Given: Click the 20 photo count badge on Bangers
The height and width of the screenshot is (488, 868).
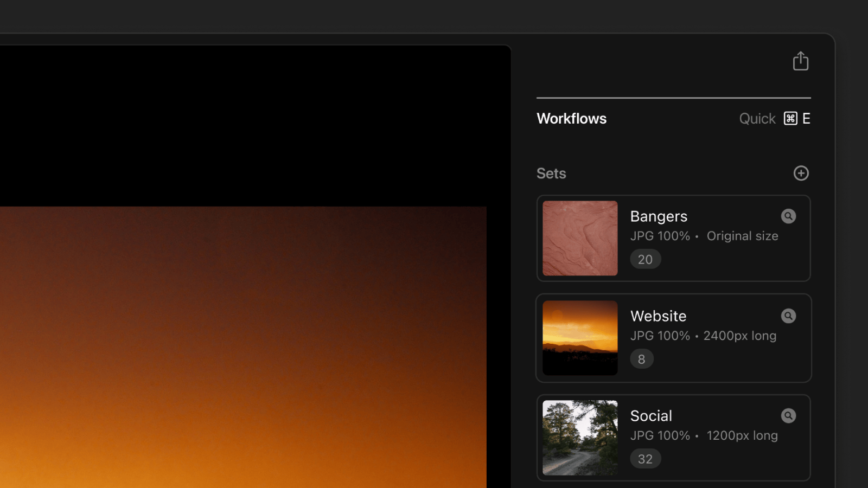Looking at the screenshot, I should [x=645, y=259].
